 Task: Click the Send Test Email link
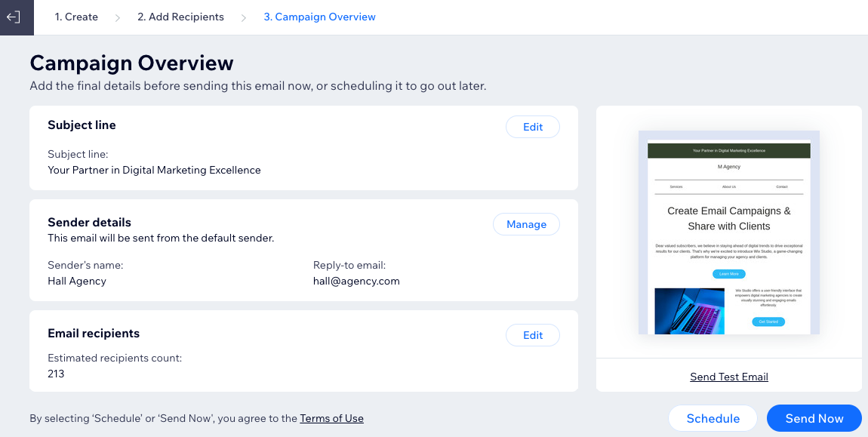click(728, 377)
